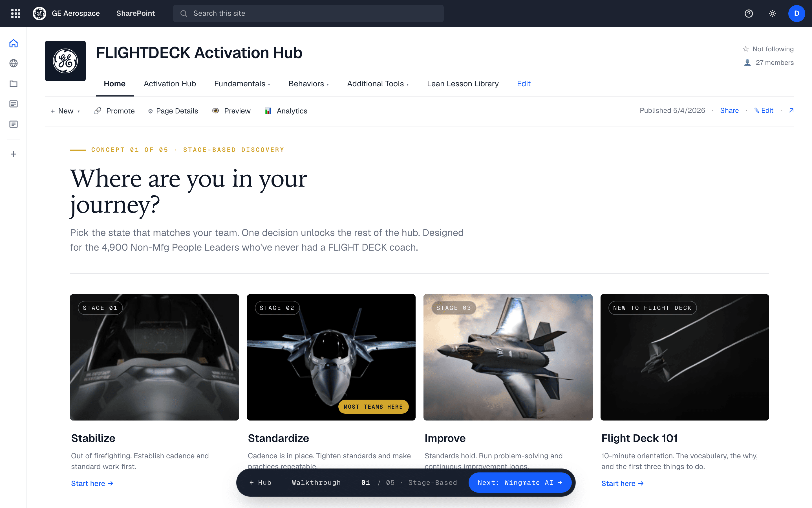Expand the Behaviors menu

[x=308, y=84]
